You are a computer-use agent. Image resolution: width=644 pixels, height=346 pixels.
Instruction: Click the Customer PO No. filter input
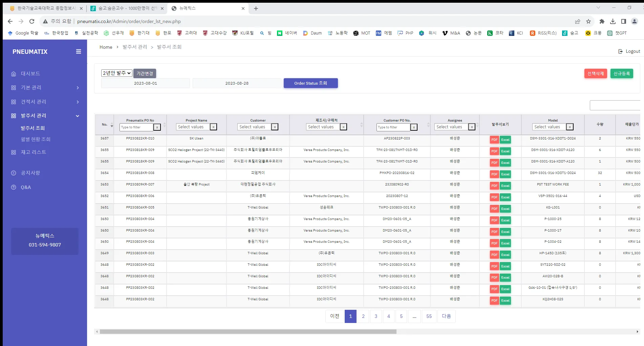pos(393,127)
